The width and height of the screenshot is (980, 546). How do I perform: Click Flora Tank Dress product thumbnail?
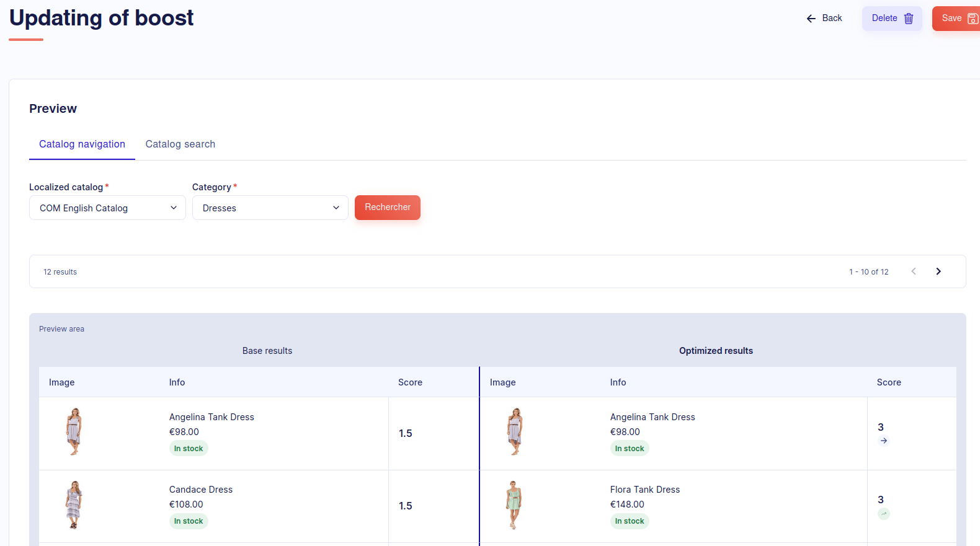pyautogui.click(x=514, y=504)
